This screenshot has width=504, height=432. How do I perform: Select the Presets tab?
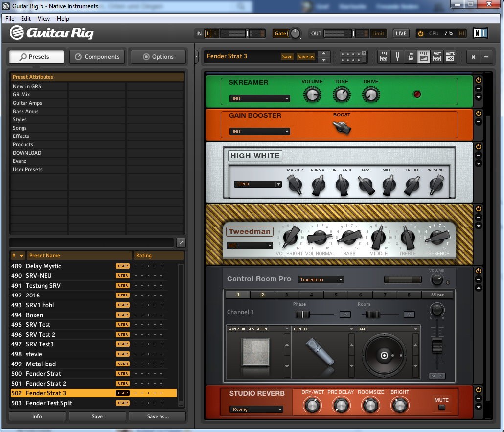(36, 57)
